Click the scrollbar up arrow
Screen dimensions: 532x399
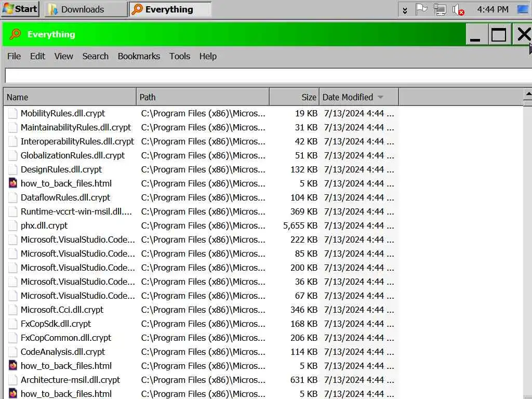(528, 94)
